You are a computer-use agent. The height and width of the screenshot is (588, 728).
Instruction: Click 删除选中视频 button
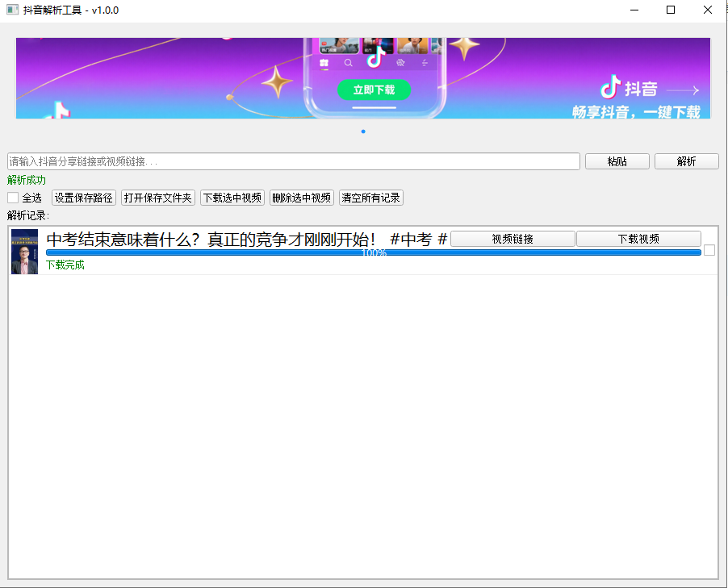click(x=302, y=198)
